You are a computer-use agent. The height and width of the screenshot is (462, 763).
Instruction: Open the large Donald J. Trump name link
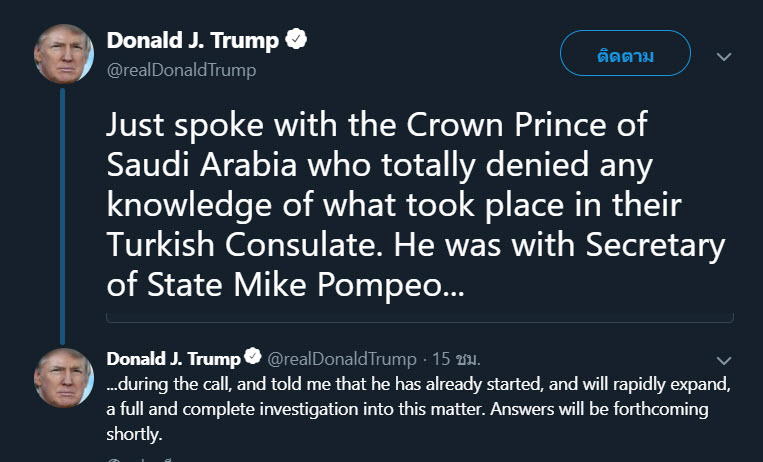tap(192, 41)
